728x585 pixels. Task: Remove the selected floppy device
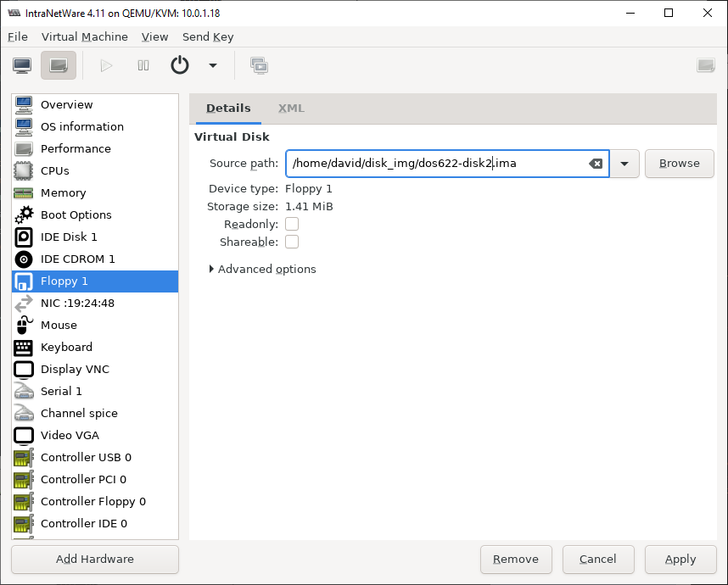click(x=516, y=559)
